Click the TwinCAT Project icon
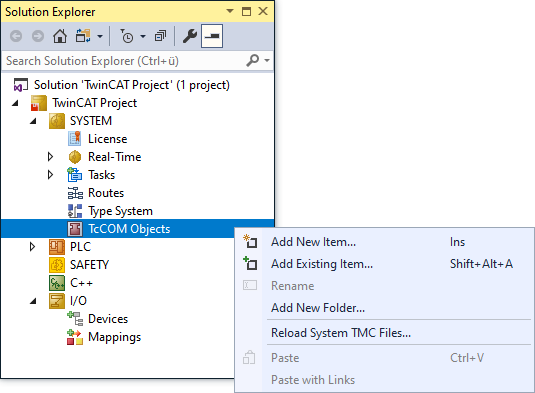This screenshot has width=535, height=393. pos(39,103)
